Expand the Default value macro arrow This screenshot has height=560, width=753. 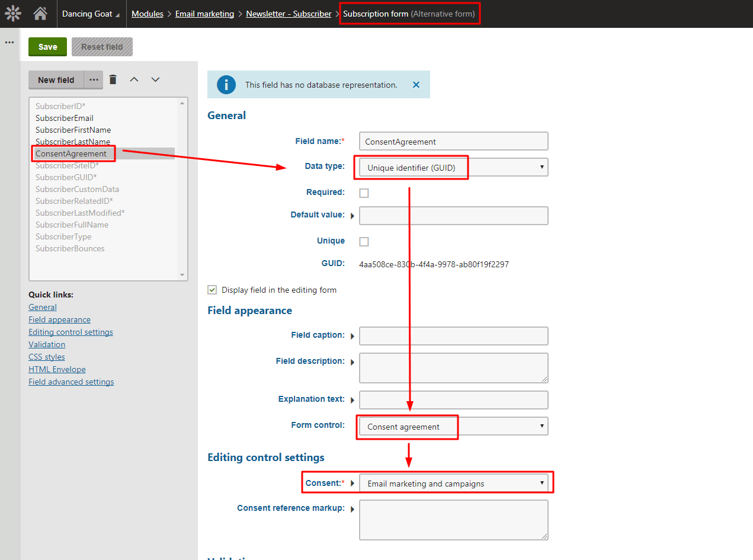coord(353,216)
